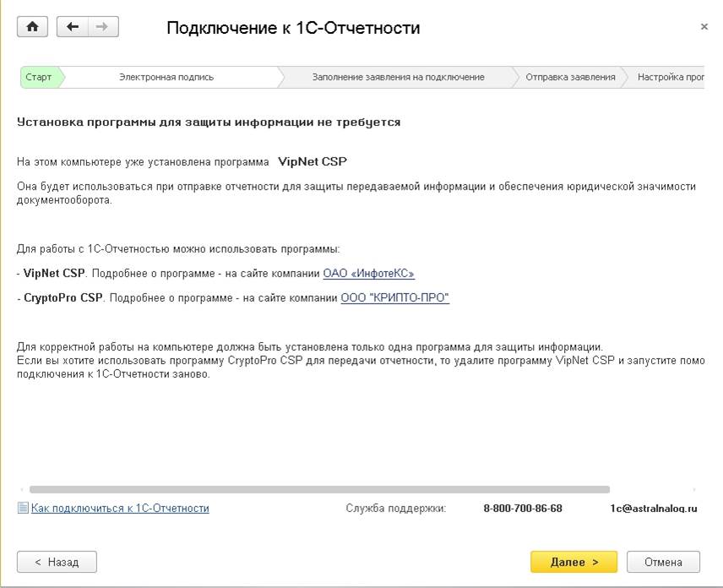Select the Старт wizard step
Image resolution: width=723 pixels, height=588 pixels.
click(x=39, y=77)
